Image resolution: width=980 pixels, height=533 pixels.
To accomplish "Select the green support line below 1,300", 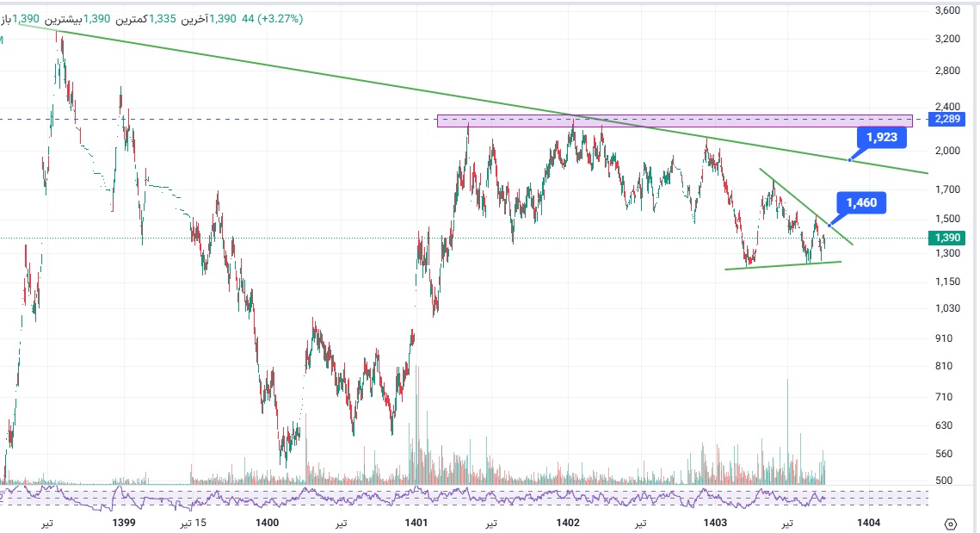I will coord(782,265).
